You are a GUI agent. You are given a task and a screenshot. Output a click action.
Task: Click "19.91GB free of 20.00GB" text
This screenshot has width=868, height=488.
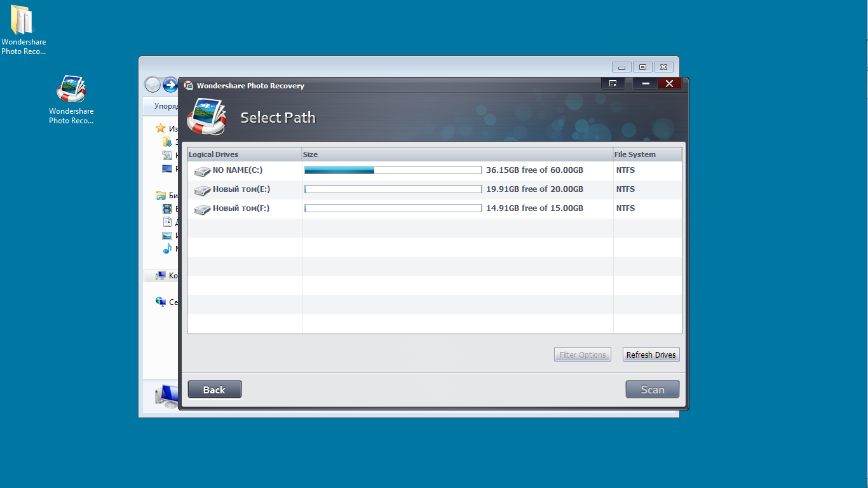tap(534, 189)
